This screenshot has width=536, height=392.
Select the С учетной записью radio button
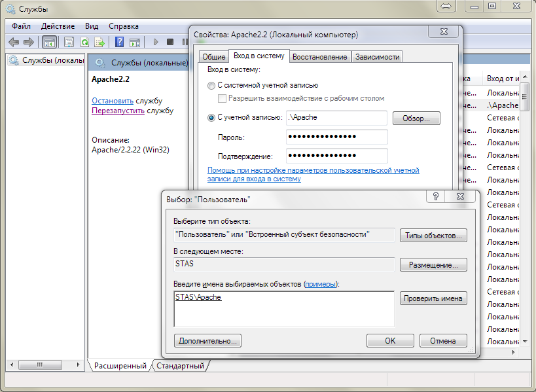[211, 118]
